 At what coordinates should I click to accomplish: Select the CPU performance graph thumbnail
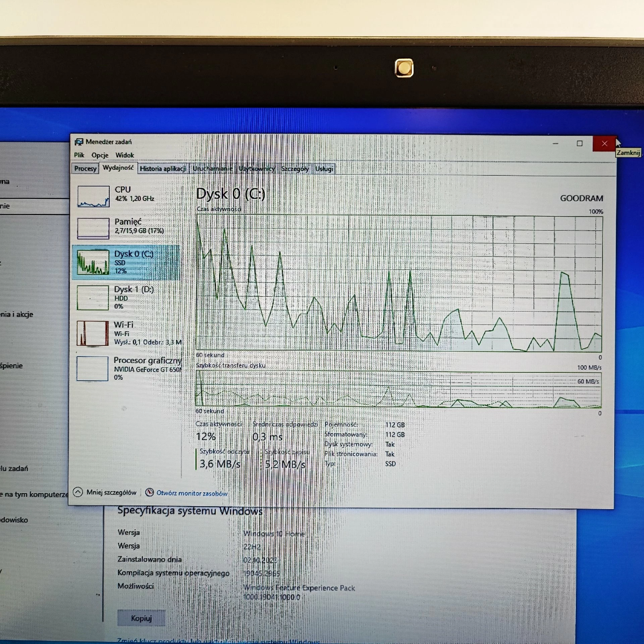pos(93,196)
